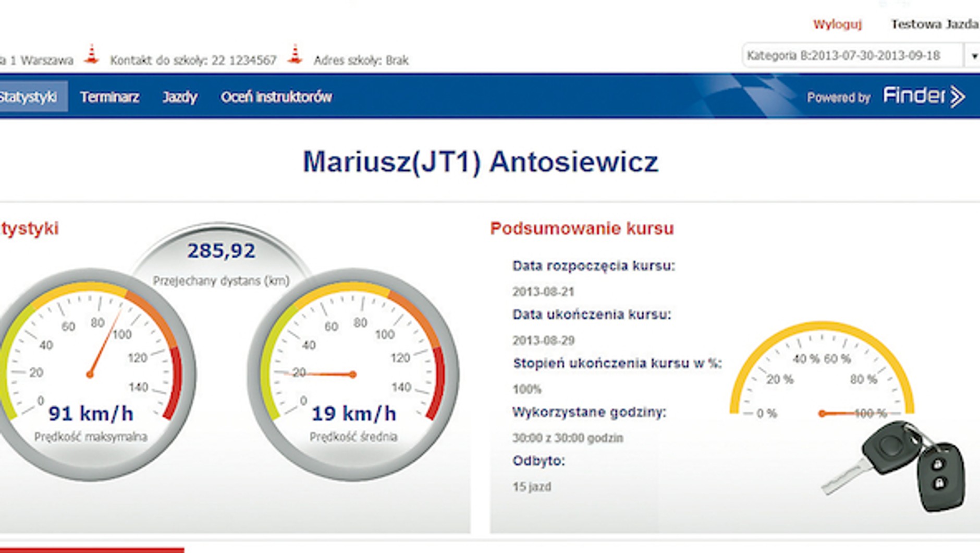Image resolution: width=980 pixels, height=553 pixels.
Task: Click the 2013-08-21 start date value
Action: tap(543, 292)
